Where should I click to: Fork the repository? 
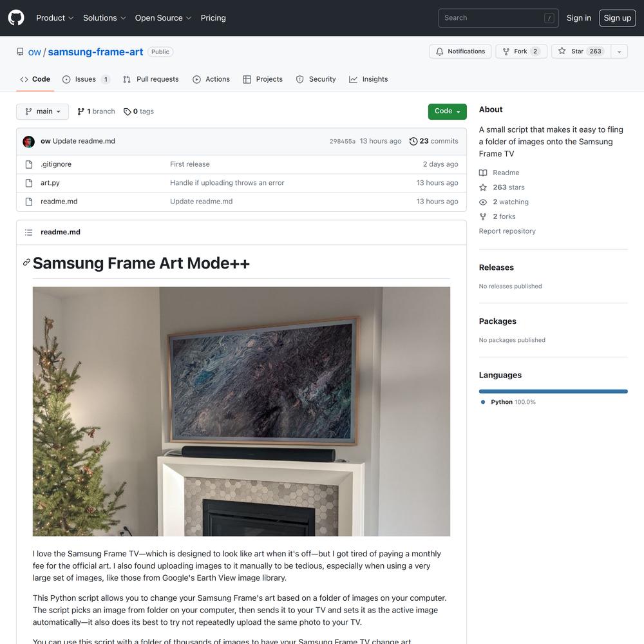click(x=521, y=52)
